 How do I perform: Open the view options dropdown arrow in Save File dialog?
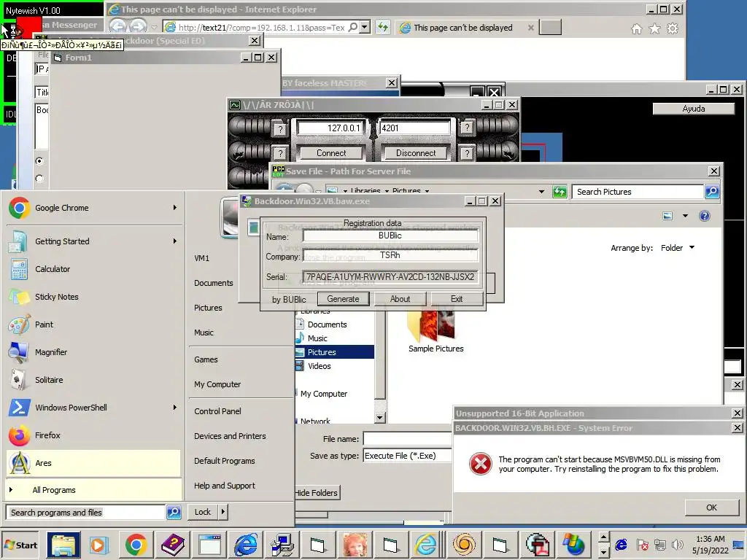click(x=685, y=216)
